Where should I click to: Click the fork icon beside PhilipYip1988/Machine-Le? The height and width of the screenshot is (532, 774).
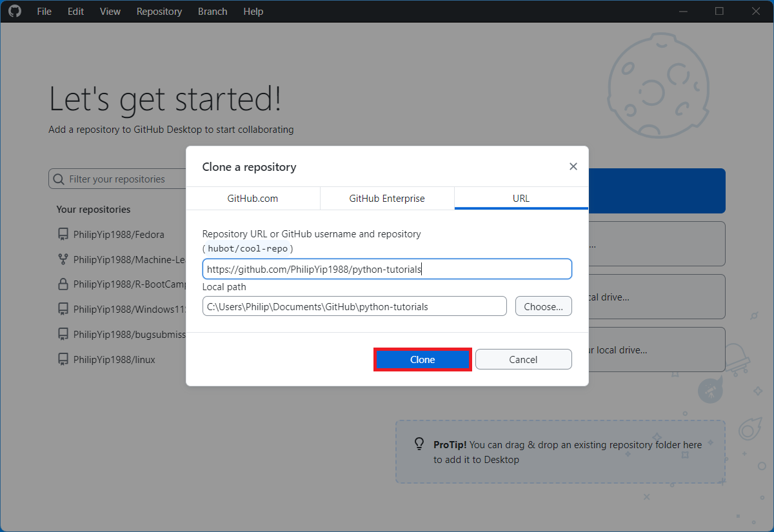(x=63, y=259)
